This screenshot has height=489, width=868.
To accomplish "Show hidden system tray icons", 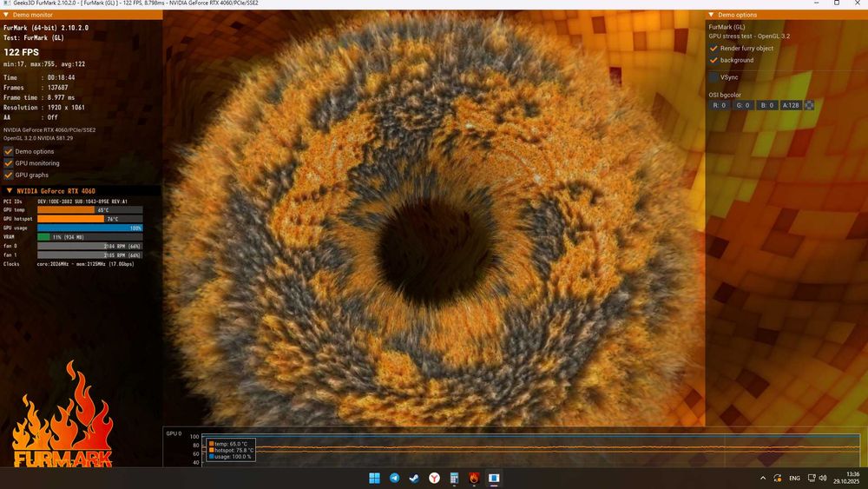I will point(763,478).
